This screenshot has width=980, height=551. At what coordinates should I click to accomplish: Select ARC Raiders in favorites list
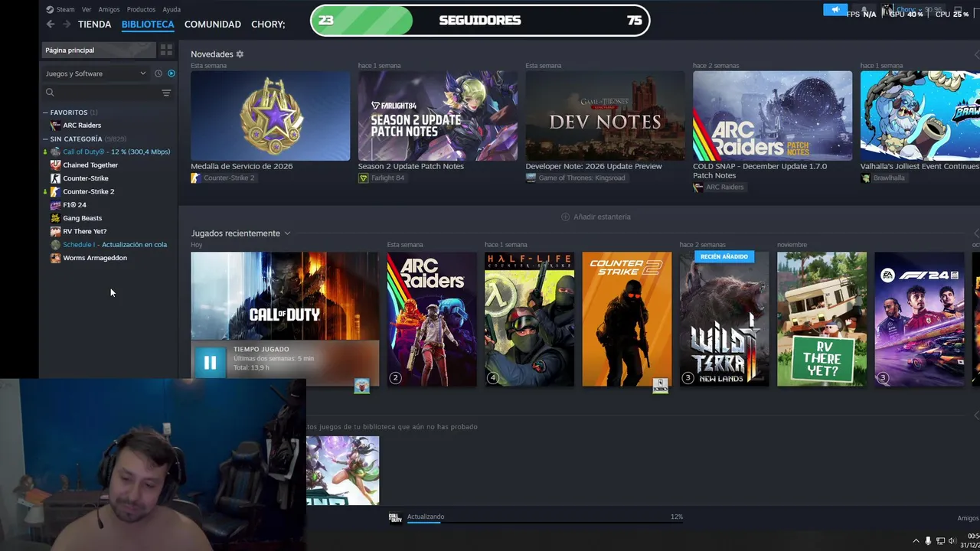click(82, 126)
